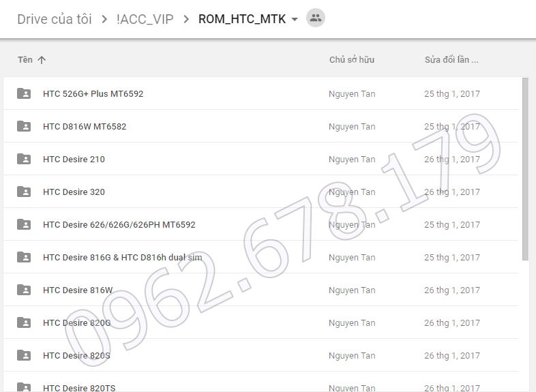Screen dimensions: 536x392
Task: Toggle sort direction arrow next to Tên
Action: [42, 60]
